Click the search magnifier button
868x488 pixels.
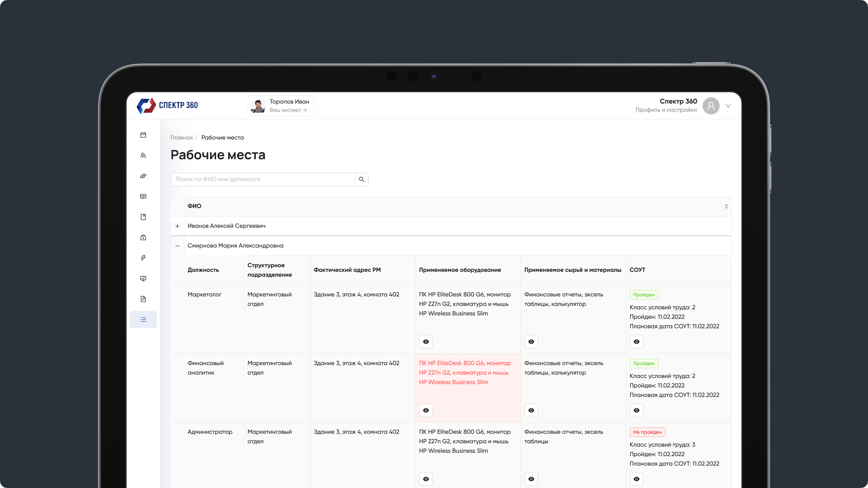pos(362,179)
